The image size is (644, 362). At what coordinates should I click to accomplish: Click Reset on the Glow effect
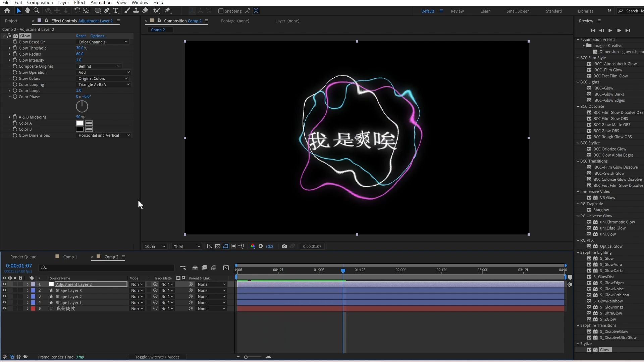pyautogui.click(x=80, y=36)
